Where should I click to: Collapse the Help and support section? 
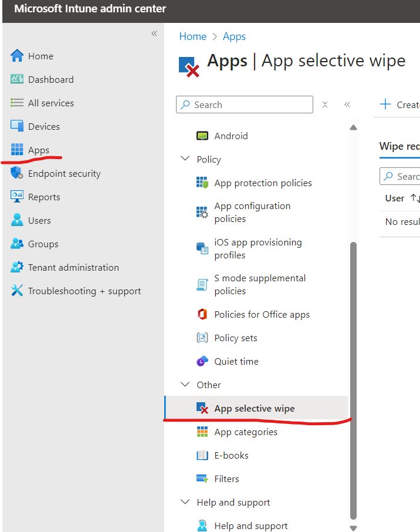pyautogui.click(x=185, y=502)
